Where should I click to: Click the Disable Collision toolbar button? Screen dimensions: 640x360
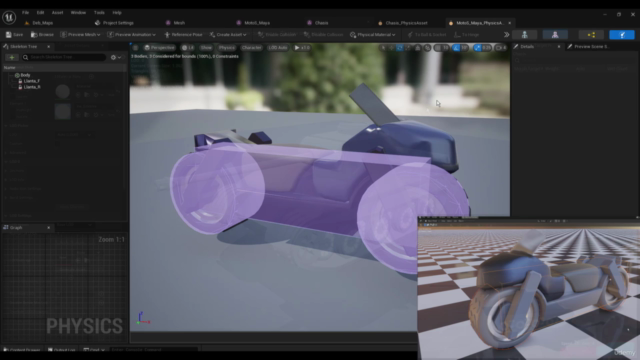pos(323,35)
